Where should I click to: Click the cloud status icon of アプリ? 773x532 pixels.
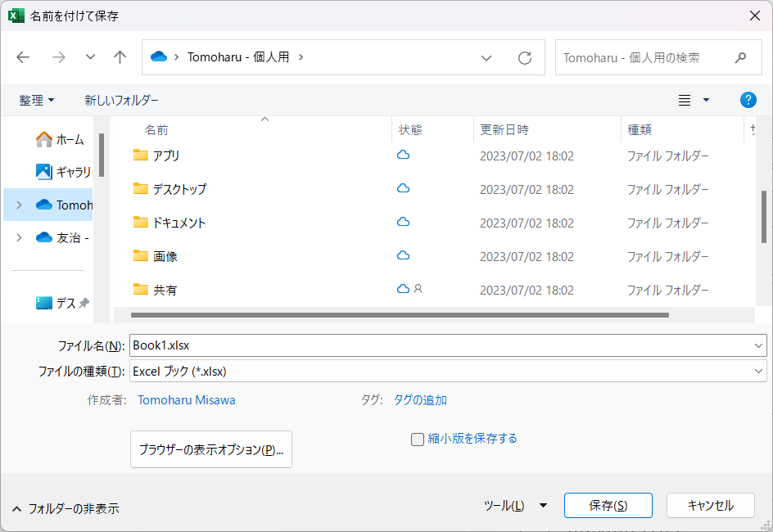pyautogui.click(x=403, y=155)
